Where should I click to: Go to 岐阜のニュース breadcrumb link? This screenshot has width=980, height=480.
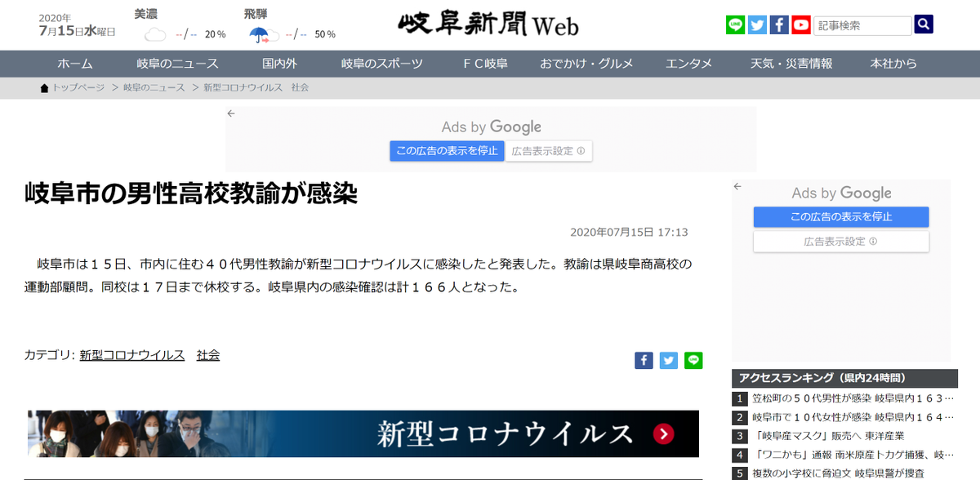(154, 88)
